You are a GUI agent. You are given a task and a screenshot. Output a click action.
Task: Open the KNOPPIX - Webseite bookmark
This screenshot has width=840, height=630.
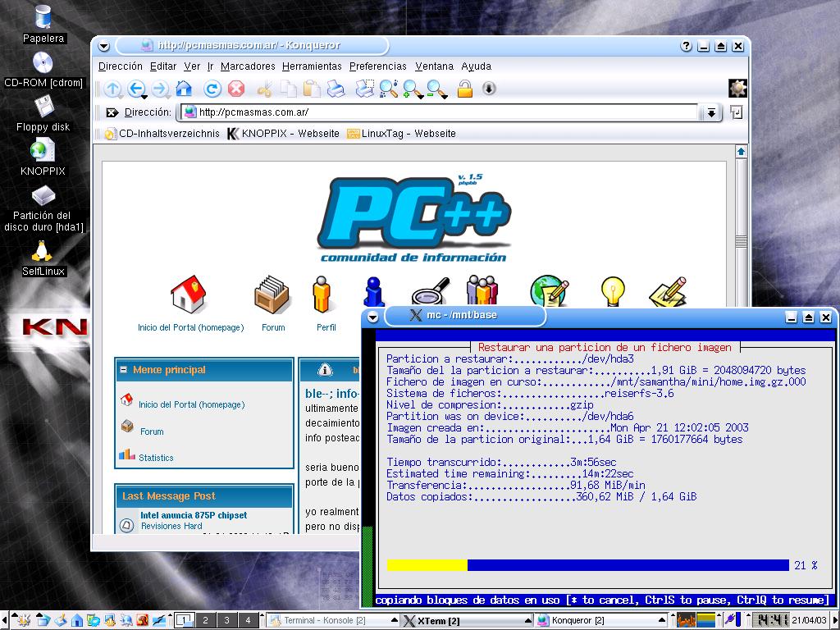pyautogui.click(x=283, y=134)
